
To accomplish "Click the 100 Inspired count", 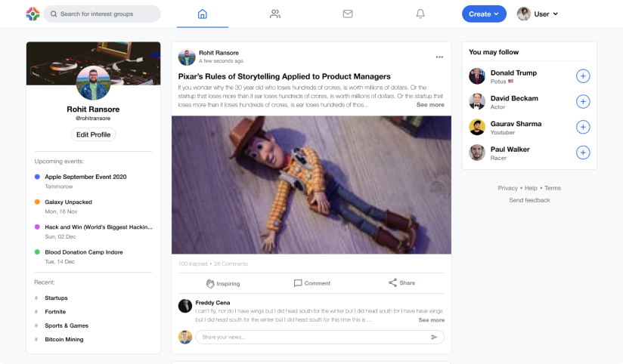I will pos(193,264).
